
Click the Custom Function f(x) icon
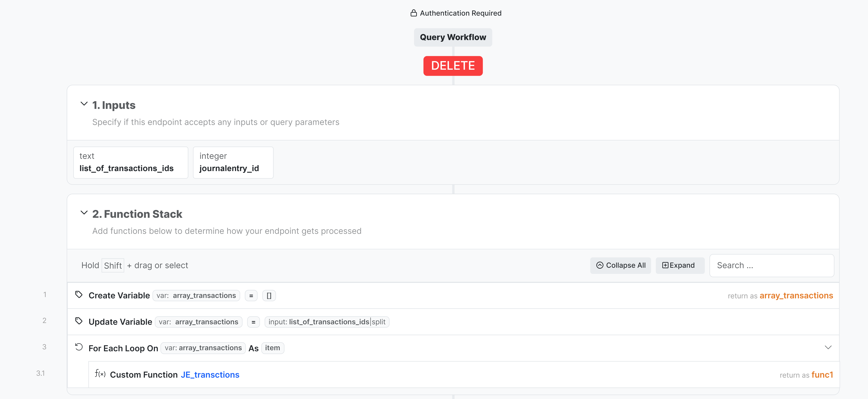coord(100,373)
